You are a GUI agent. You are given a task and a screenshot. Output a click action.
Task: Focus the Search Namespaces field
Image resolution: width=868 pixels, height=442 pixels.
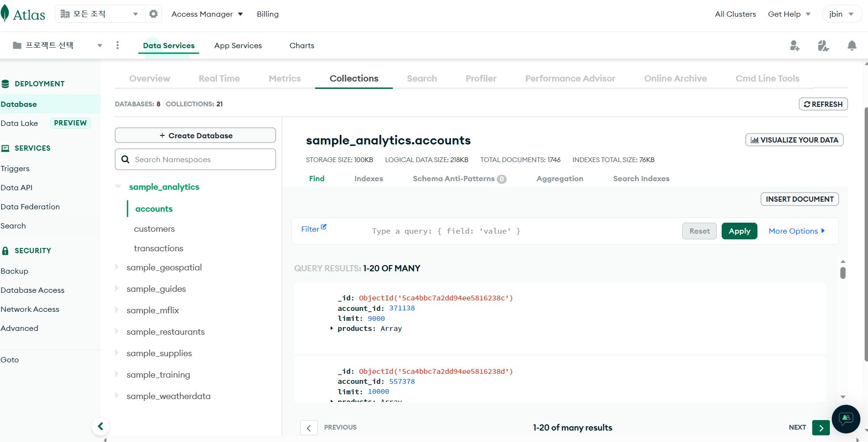point(195,159)
